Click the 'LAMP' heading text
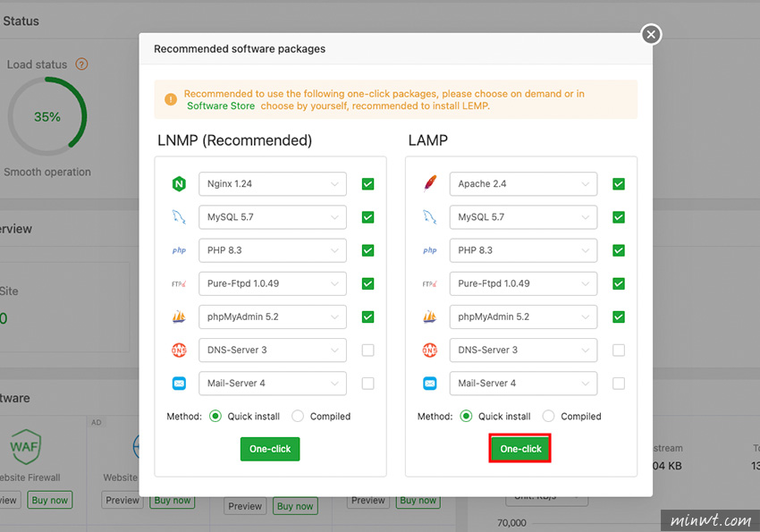 coord(428,140)
